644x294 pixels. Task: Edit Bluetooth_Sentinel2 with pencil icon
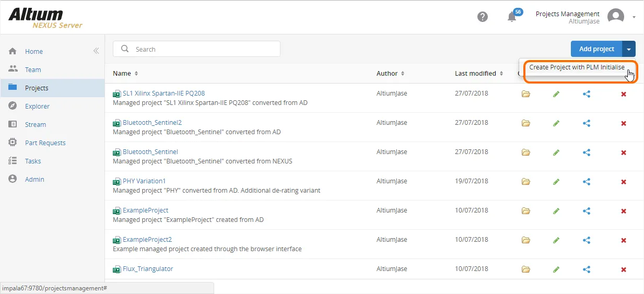click(x=556, y=123)
